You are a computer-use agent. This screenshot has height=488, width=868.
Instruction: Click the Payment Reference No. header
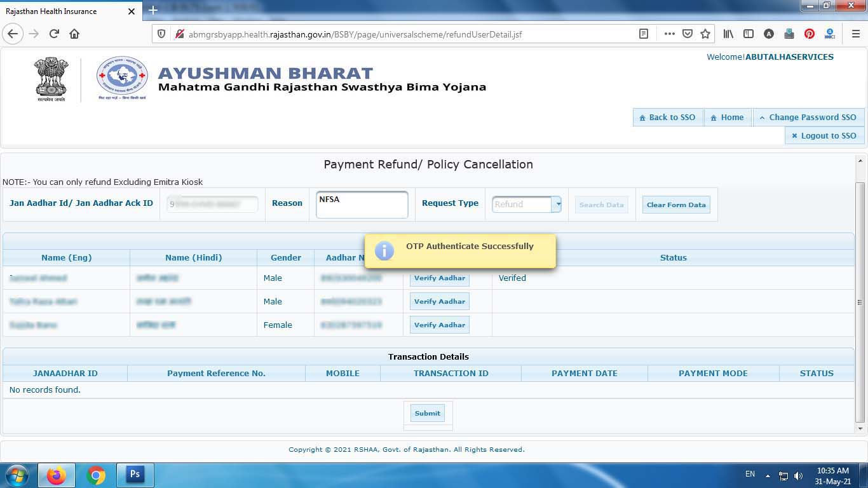(216, 373)
